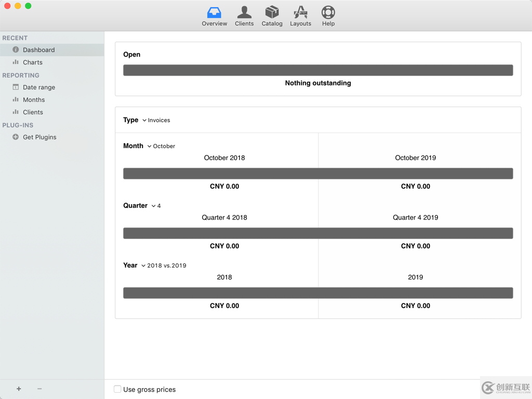This screenshot has width=532, height=399.
Task: Switch to Layouts via its toolbar icon
Action: pos(300,16)
